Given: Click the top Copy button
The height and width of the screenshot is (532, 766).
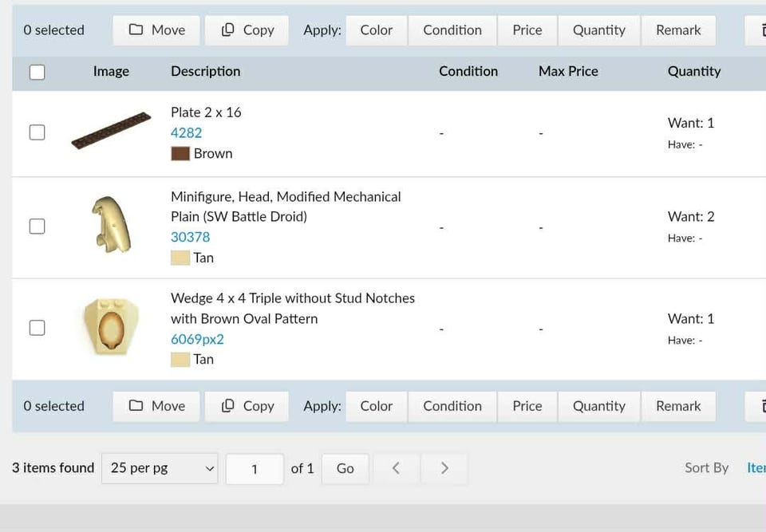Looking at the screenshot, I should (247, 30).
